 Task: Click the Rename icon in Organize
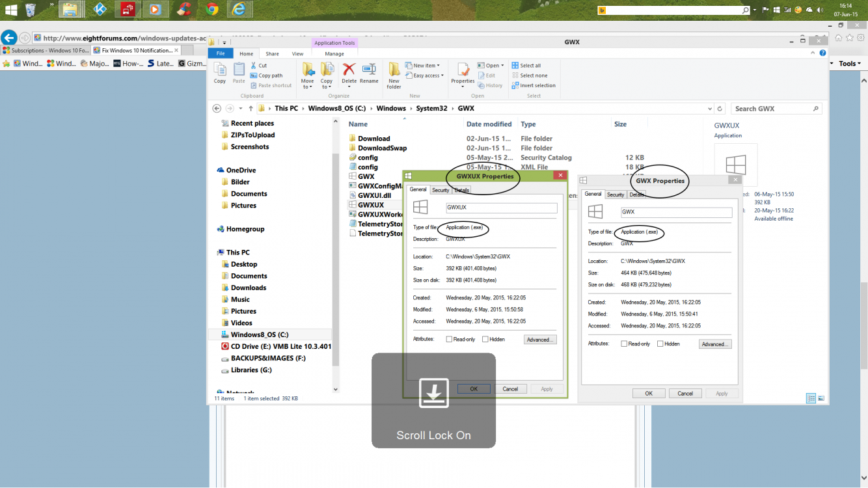[369, 73]
